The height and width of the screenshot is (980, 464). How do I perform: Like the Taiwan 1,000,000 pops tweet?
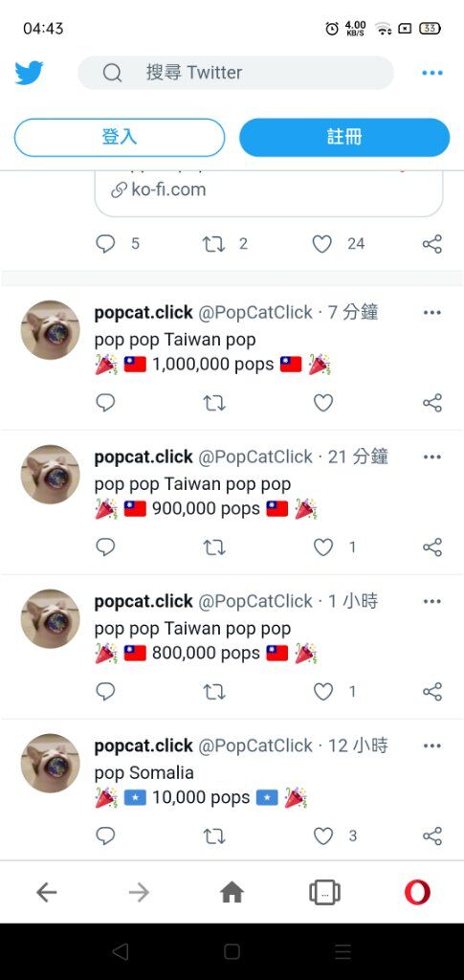[x=322, y=403]
